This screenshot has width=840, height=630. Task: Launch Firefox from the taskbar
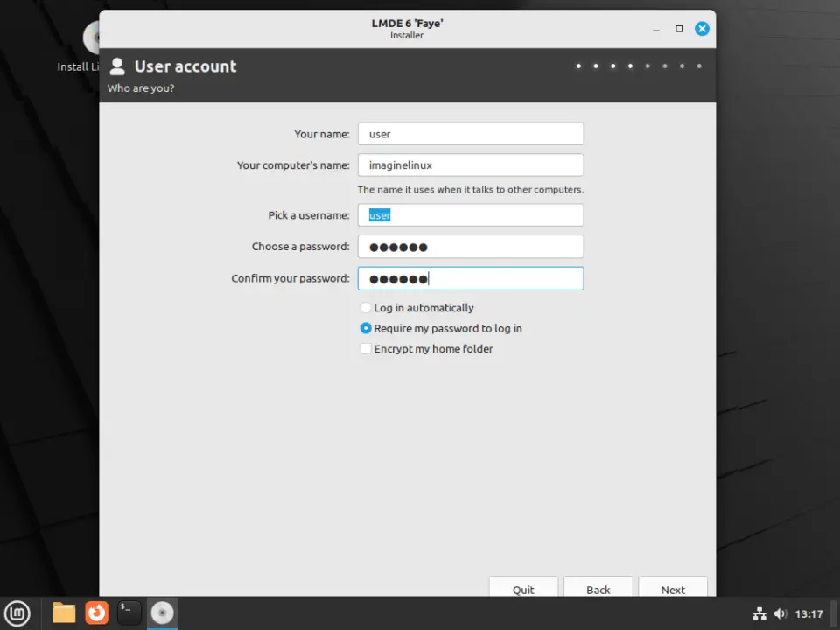[96, 613]
